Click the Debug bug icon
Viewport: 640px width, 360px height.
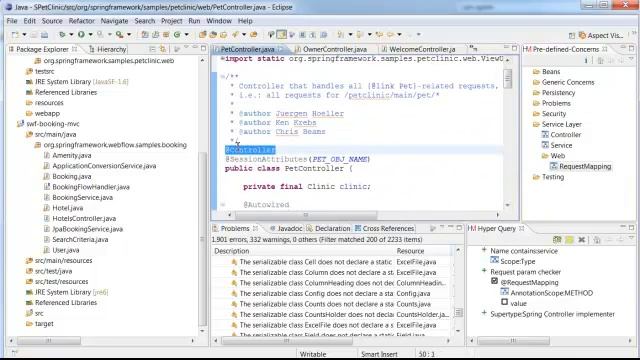point(62,35)
